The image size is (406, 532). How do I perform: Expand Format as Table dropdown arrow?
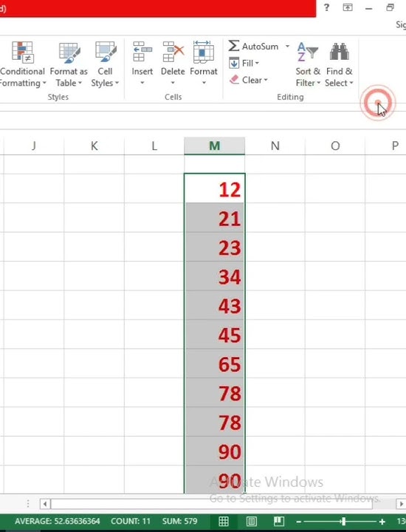(x=80, y=83)
